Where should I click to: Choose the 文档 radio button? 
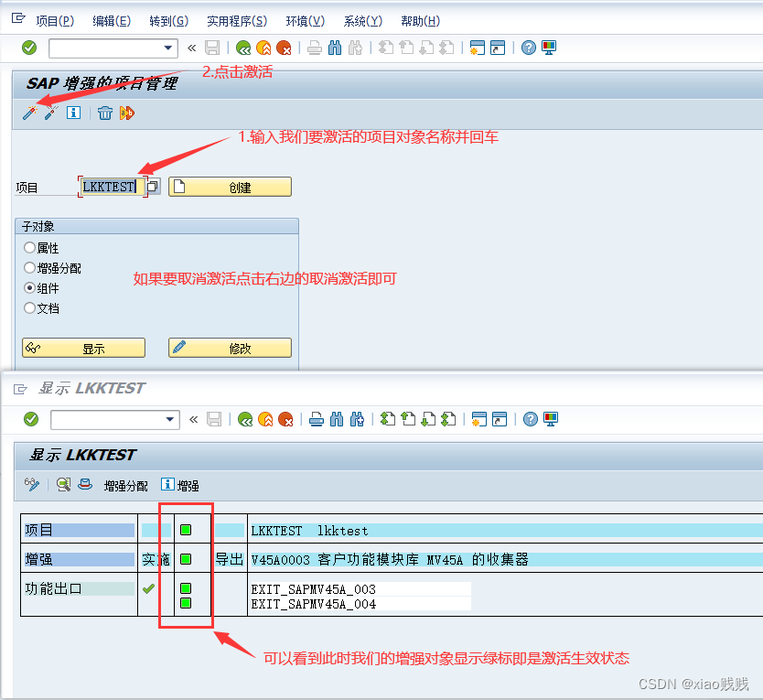(x=29, y=308)
